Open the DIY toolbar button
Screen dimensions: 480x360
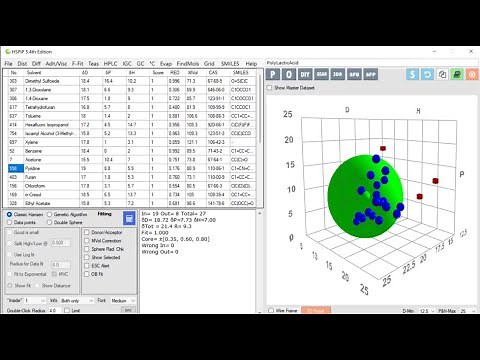click(305, 74)
